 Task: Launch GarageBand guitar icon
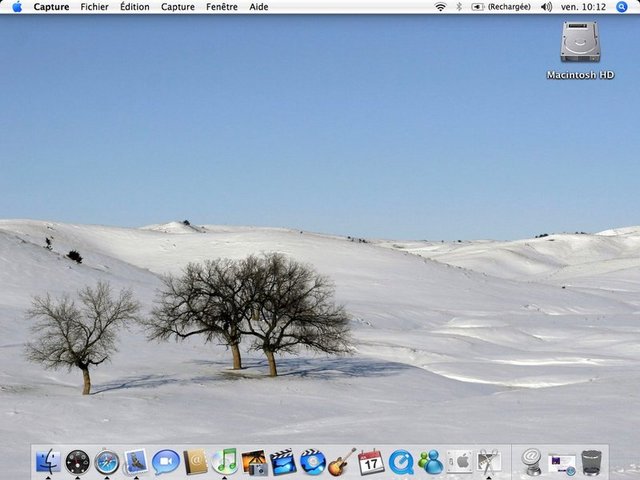pyautogui.click(x=342, y=462)
